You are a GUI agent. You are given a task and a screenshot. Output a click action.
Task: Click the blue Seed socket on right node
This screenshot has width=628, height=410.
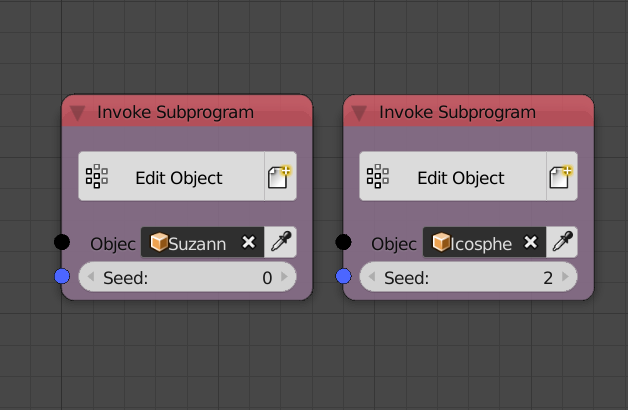point(343,276)
